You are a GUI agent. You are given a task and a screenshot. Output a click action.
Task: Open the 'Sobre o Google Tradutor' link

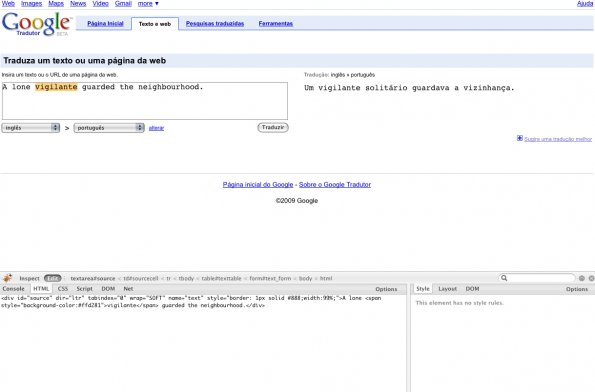click(x=335, y=184)
